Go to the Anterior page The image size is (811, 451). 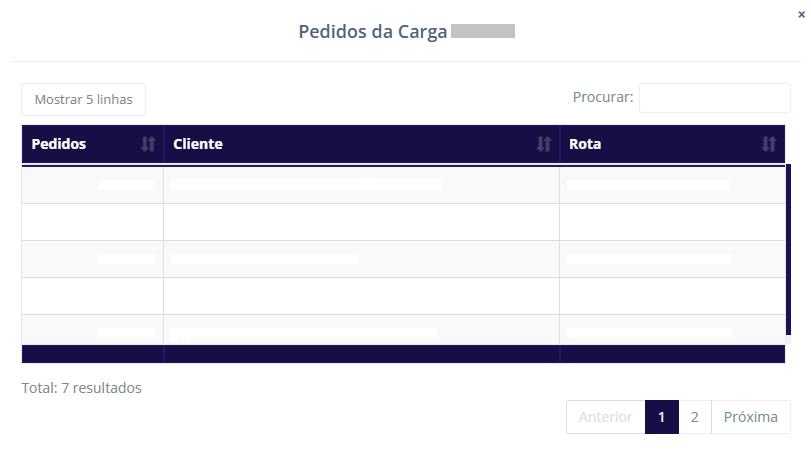click(606, 417)
